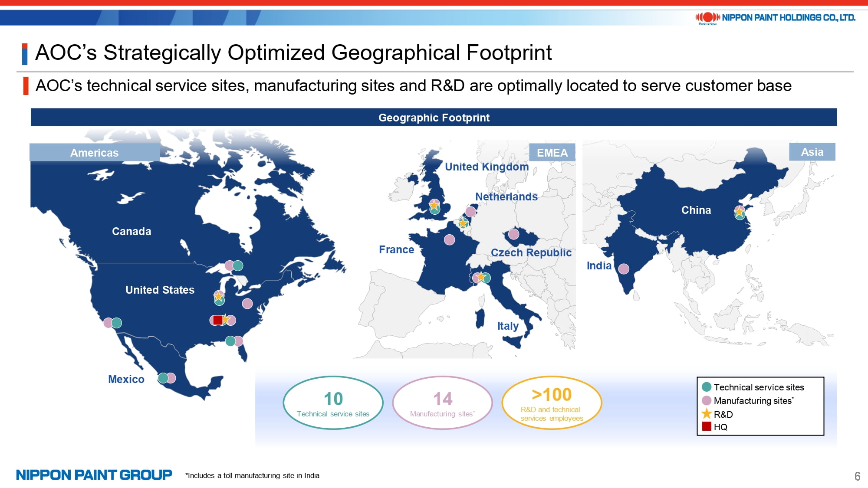
Task: Click the teal technical service marker in Mexico
Action: 163,378
